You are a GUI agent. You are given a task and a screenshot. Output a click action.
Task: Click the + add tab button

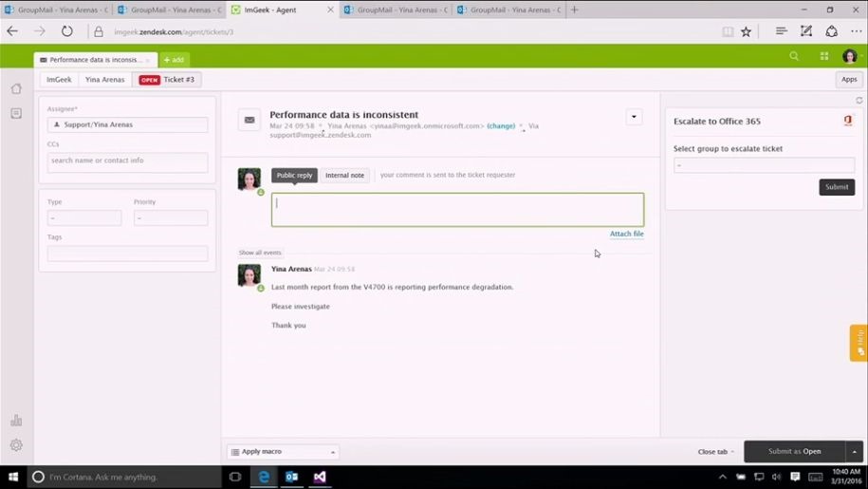click(175, 60)
